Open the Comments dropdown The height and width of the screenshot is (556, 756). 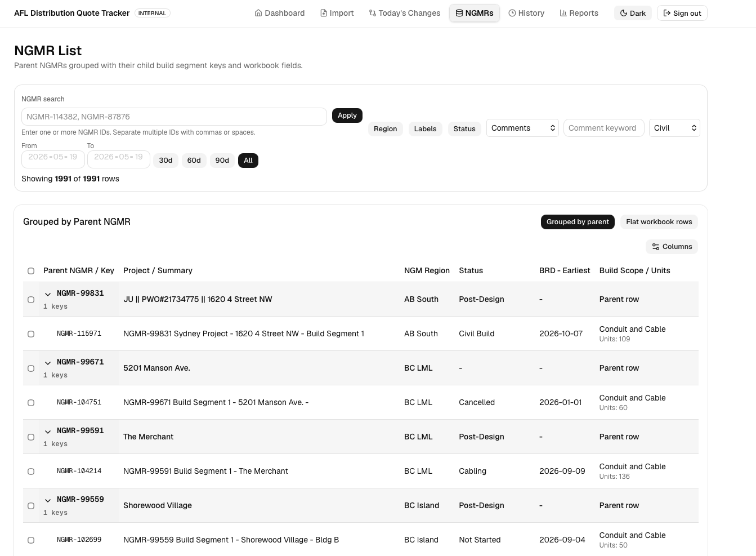[523, 128]
